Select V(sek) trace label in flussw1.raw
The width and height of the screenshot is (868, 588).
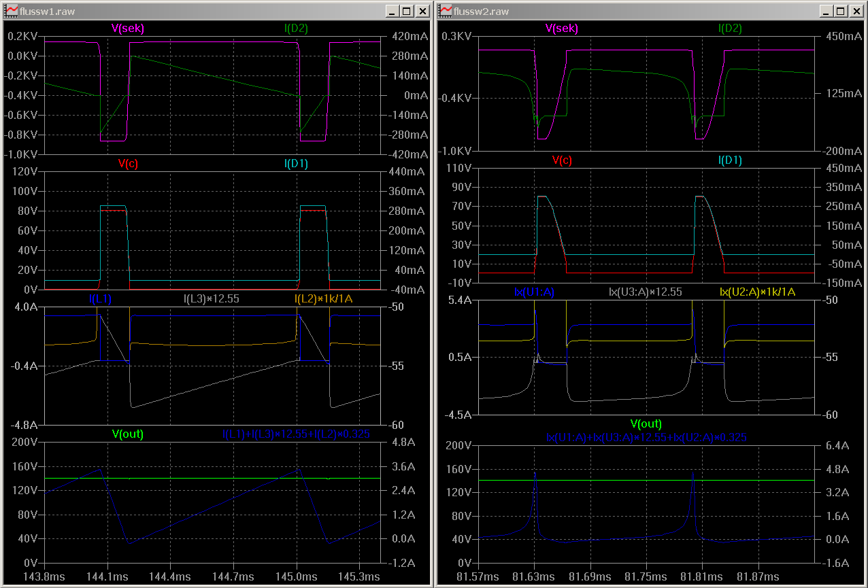[128, 28]
